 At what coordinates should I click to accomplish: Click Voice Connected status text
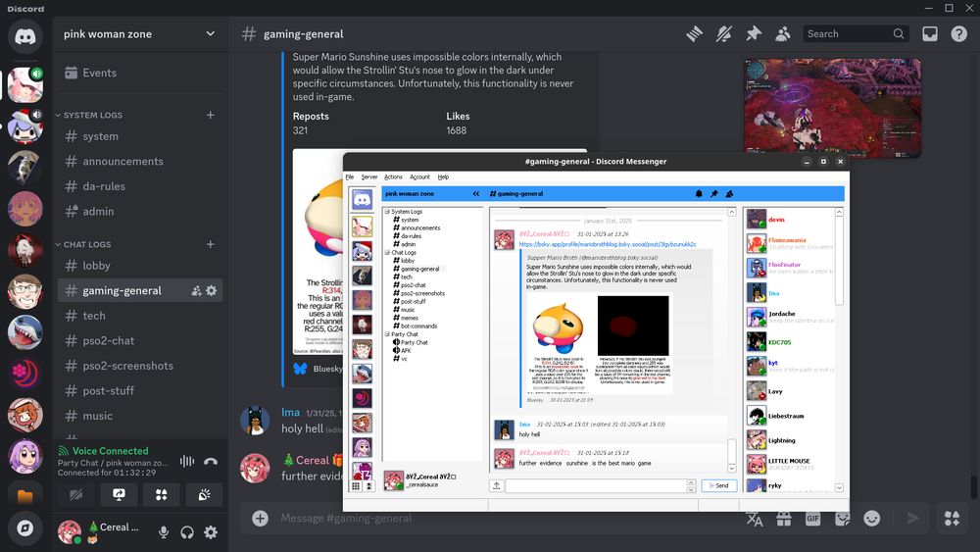(110, 451)
